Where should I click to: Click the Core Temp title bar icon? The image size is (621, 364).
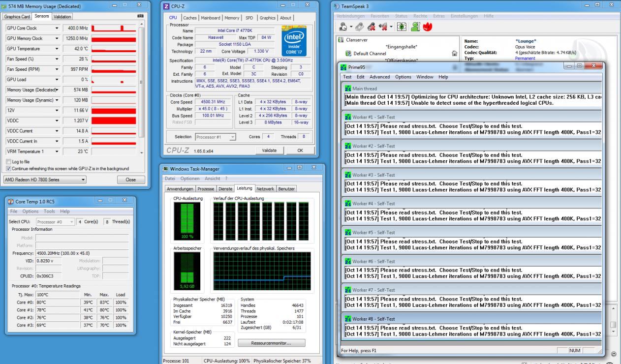(x=11, y=202)
